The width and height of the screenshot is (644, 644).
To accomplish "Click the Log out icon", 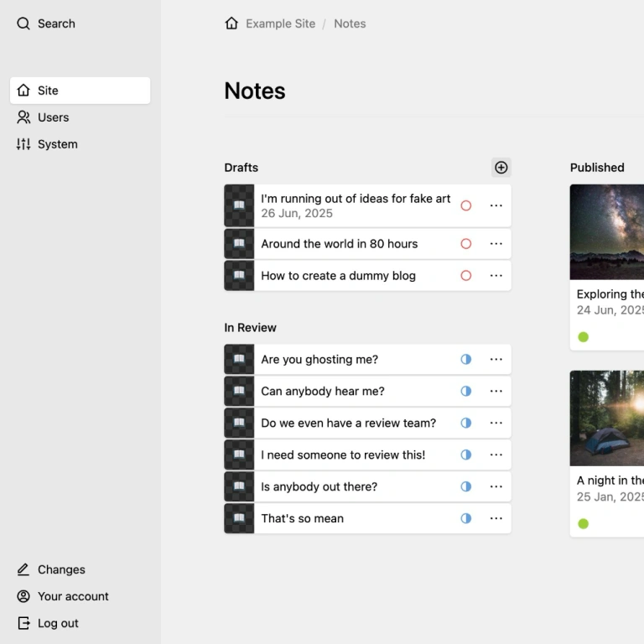I will tap(23, 623).
